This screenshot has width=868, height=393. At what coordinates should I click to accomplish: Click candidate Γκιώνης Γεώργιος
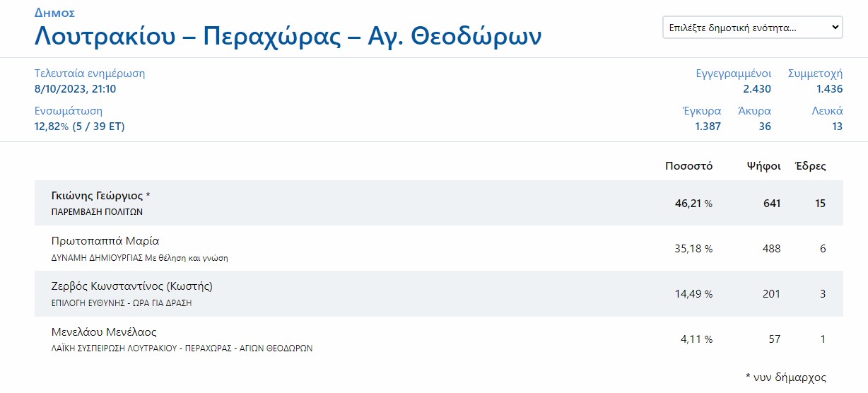click(97, 196)
